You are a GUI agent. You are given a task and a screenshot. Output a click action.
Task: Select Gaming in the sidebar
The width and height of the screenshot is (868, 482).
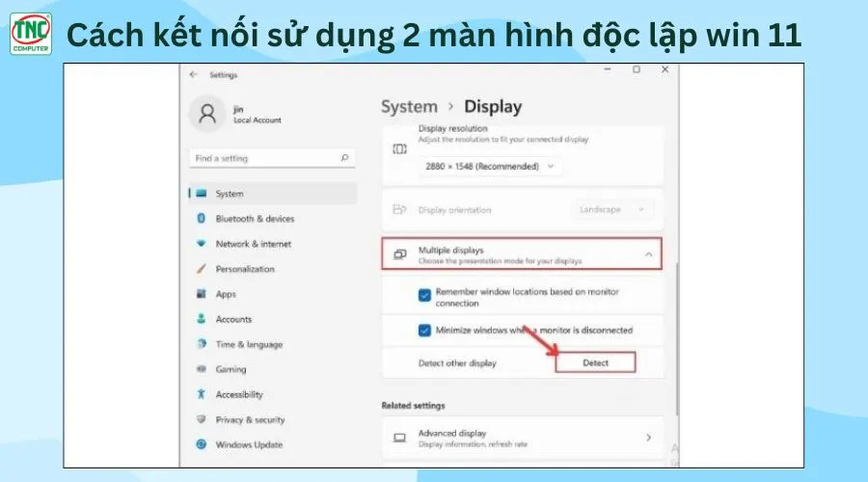pyautogui.click(x=272, y=368)
